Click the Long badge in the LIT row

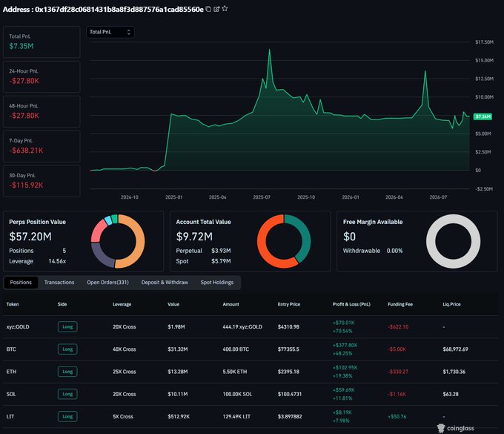tap(67, 416)
